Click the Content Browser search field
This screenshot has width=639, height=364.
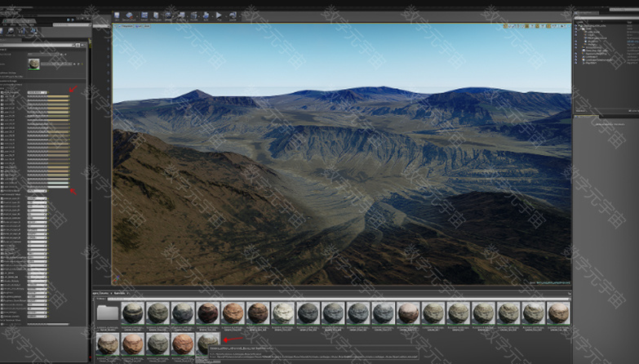point(338,299)
